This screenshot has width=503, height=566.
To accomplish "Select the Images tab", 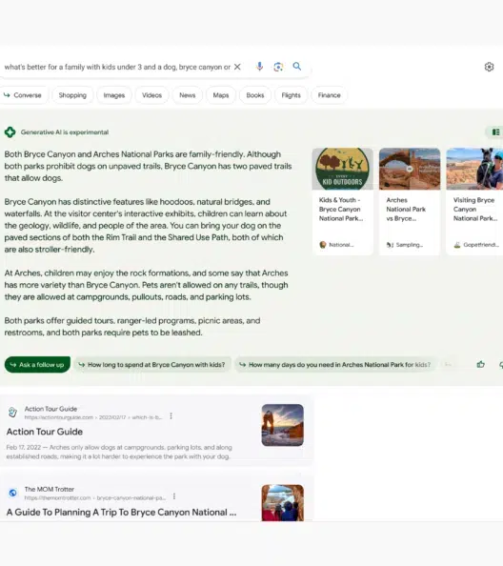I will [x=114, y=95].
